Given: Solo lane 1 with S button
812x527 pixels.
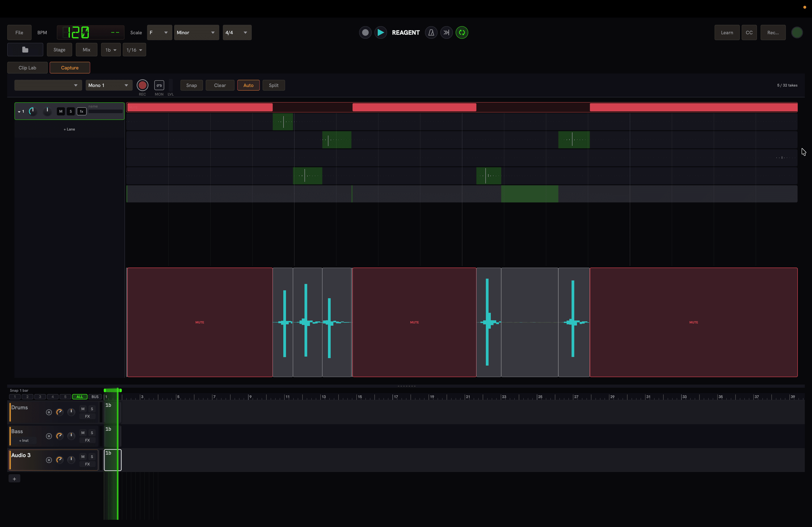Looking at the screenshot, I should tap(71, 112).
